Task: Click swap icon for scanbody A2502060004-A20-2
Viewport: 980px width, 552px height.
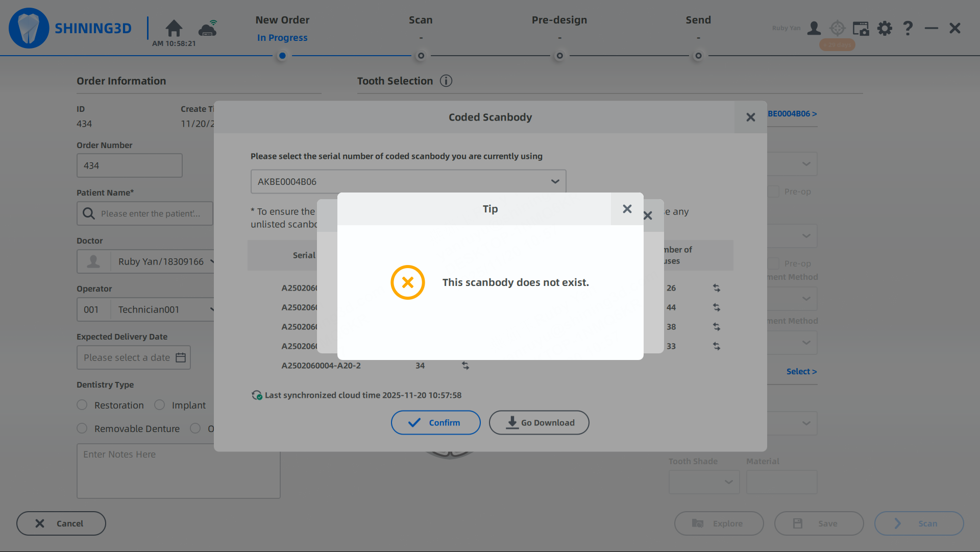Action: [x=465, y=366]
